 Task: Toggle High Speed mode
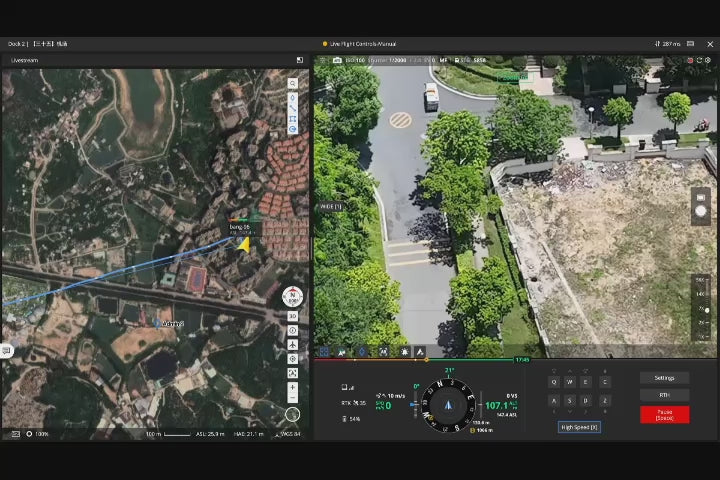pos(579,427)
